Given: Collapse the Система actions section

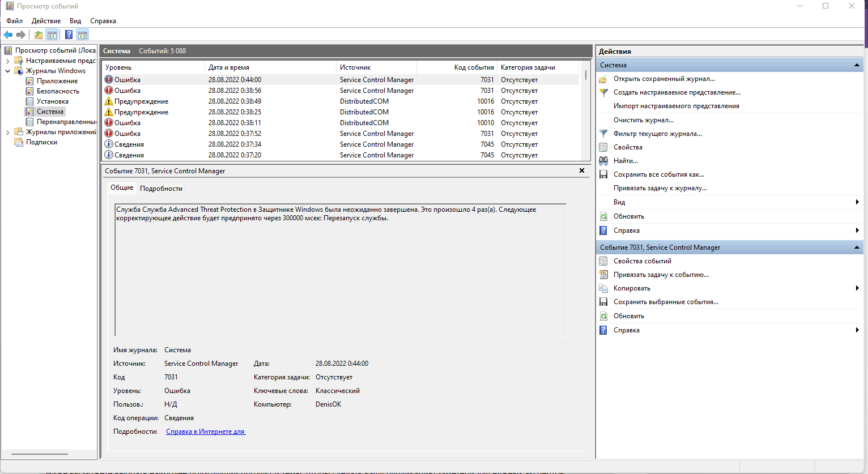Looking at the screenshot, I should click(x=857, y=65).
